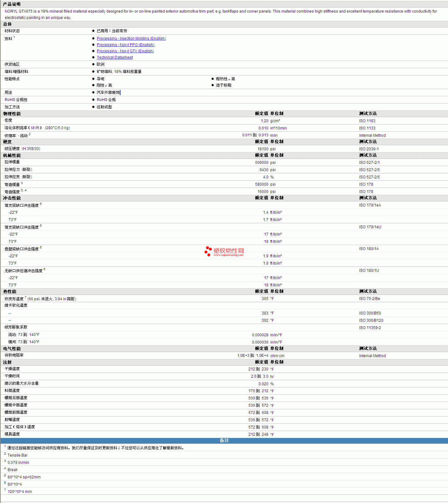Select density value 1.20
Screen dimensions: 448x503
[265, 121]
